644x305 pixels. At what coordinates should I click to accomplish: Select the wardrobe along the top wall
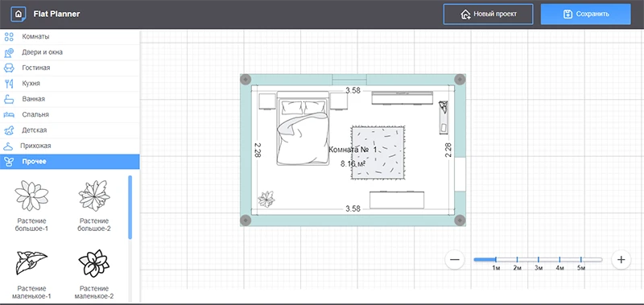pos(402,98)
